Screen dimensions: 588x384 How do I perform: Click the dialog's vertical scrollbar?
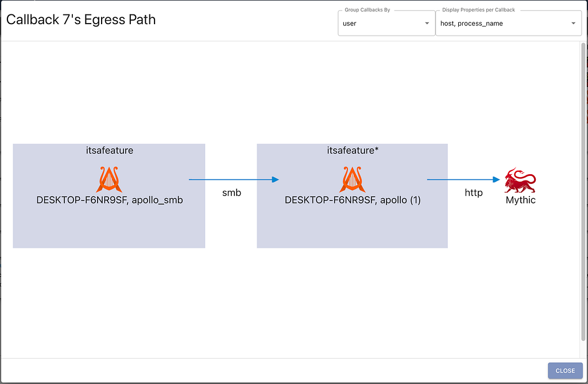click(583, 191)
